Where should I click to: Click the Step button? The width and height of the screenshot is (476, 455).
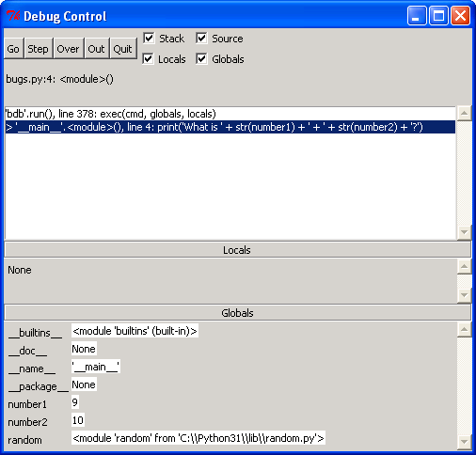pyautogui.click(x=39, y=49)
